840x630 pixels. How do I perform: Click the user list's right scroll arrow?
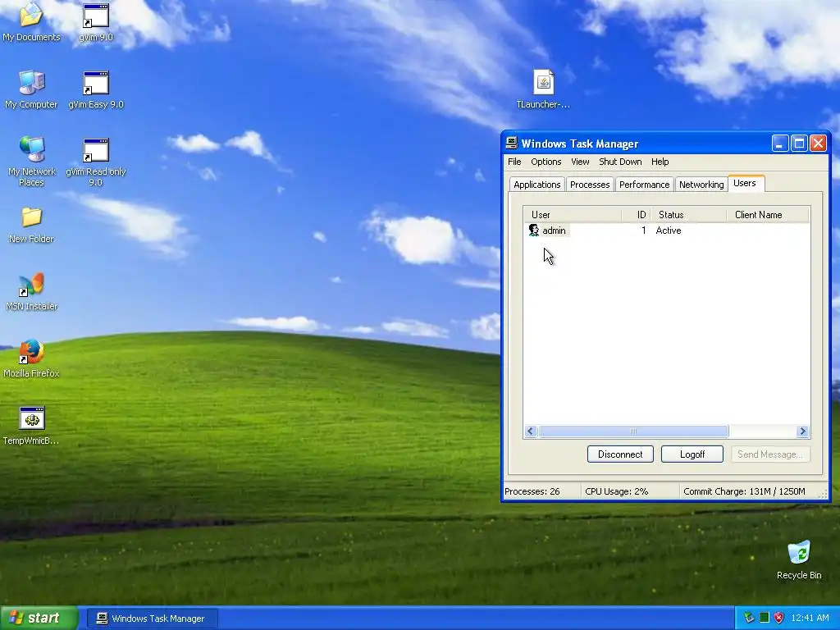tap(802, 431)
